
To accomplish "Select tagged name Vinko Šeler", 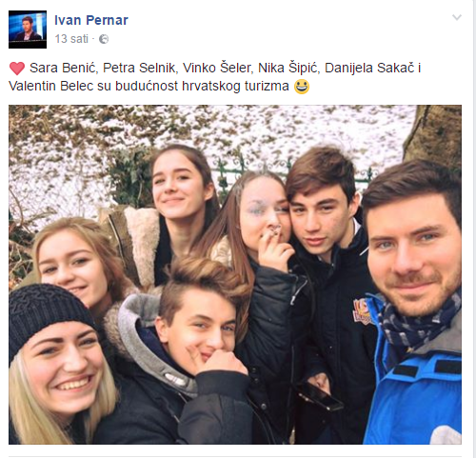I will [x=218, y=68].
